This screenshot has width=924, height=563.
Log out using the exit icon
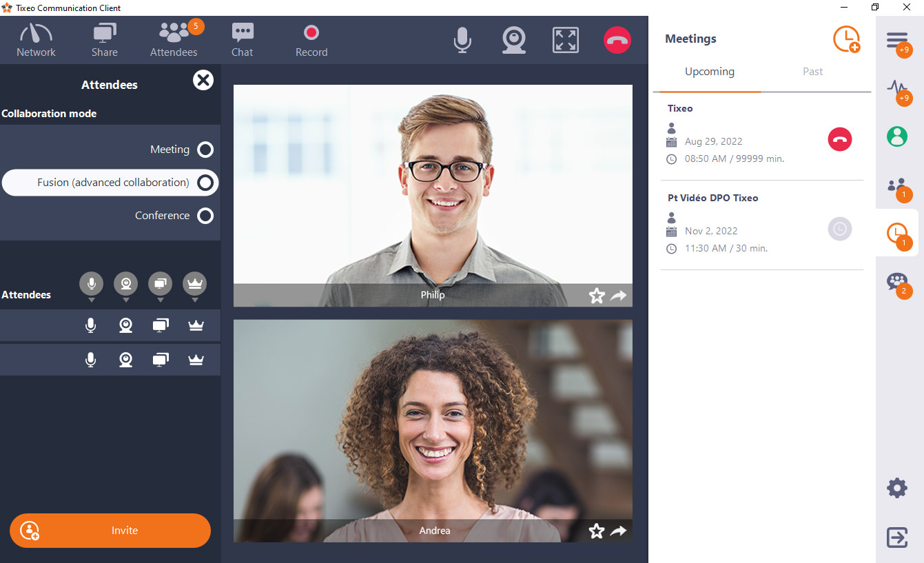click(x=897, y=537)
